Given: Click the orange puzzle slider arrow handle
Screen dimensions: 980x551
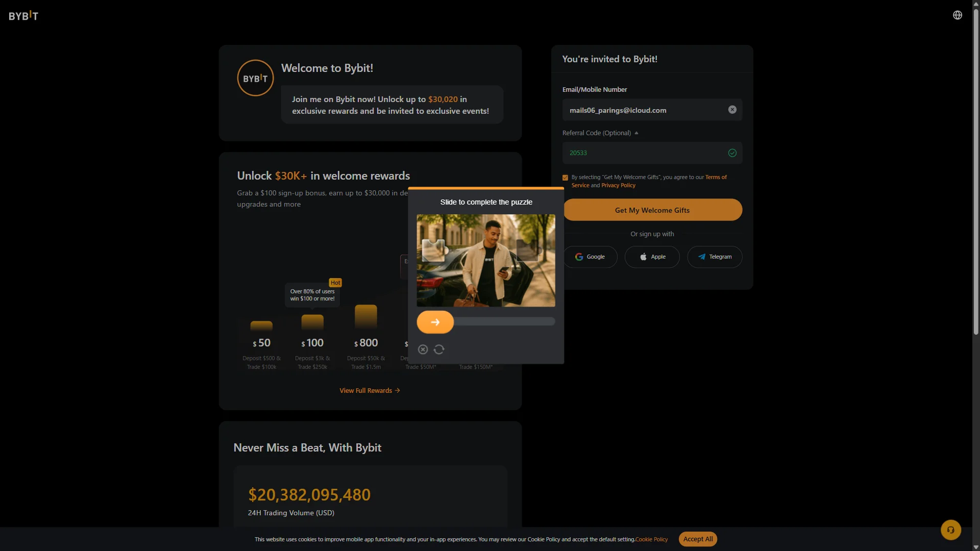Looking at the screenshot, I should point(435,322).
